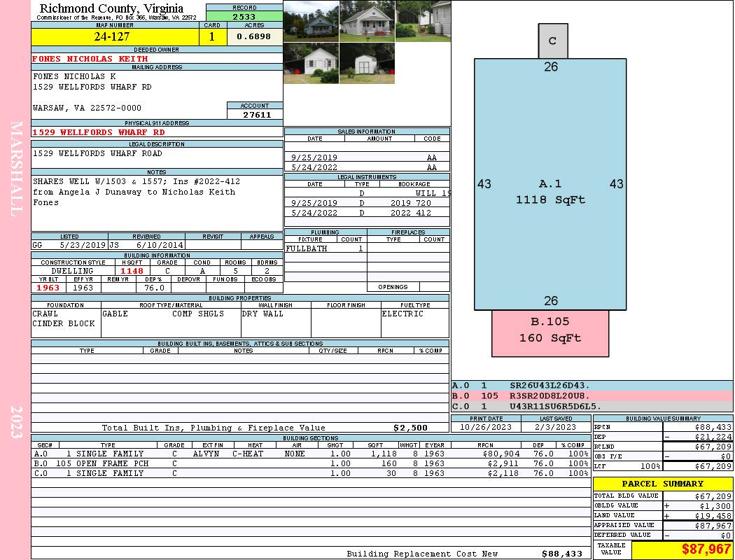Click the pink B.105 160 SqFt porch section
The image size is (735, 560).
pyautogui.click(x=550, y=330)
